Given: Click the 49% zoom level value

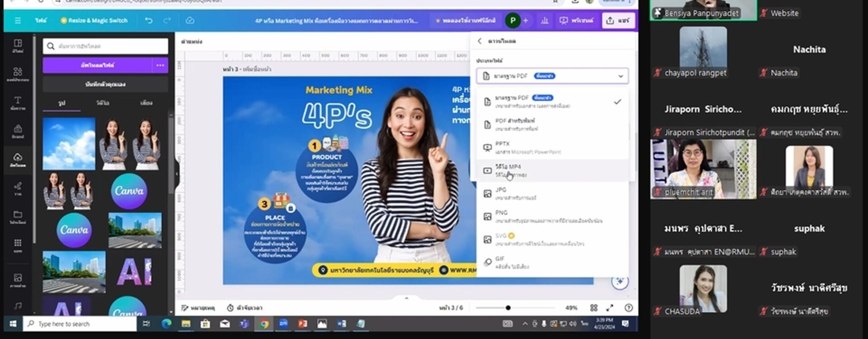Looking at the screenshot, I should (x=571, y=308).
